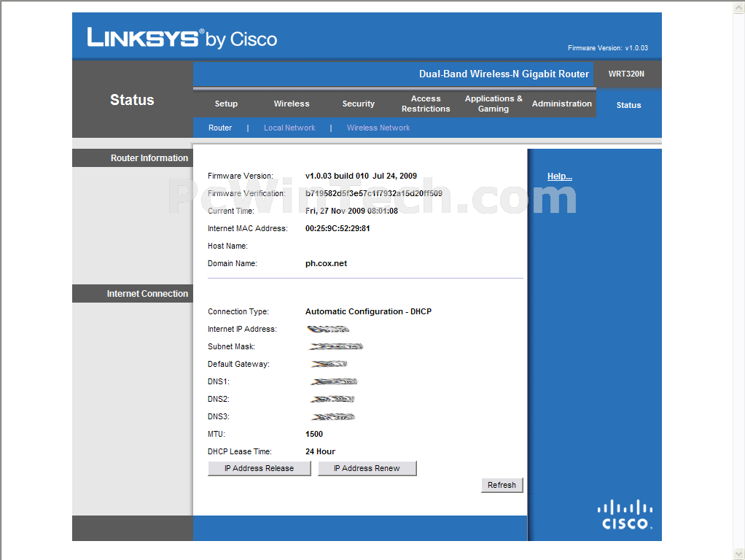Click the WRT320N model label
745x560 pixels.
pyautogui.click(x=626, y=74)
